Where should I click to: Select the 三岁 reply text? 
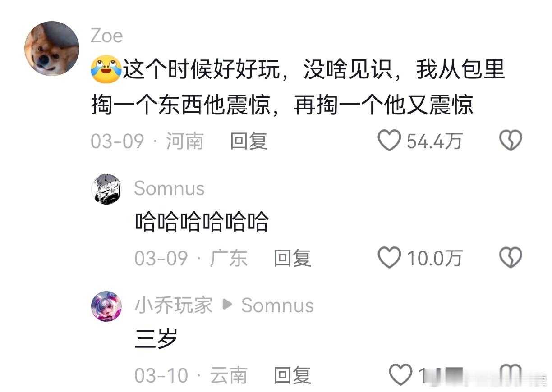(156, 339)
